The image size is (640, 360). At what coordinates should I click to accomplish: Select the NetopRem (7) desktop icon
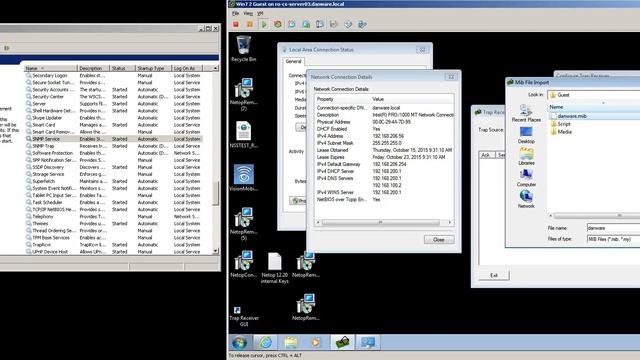point(244,94)
